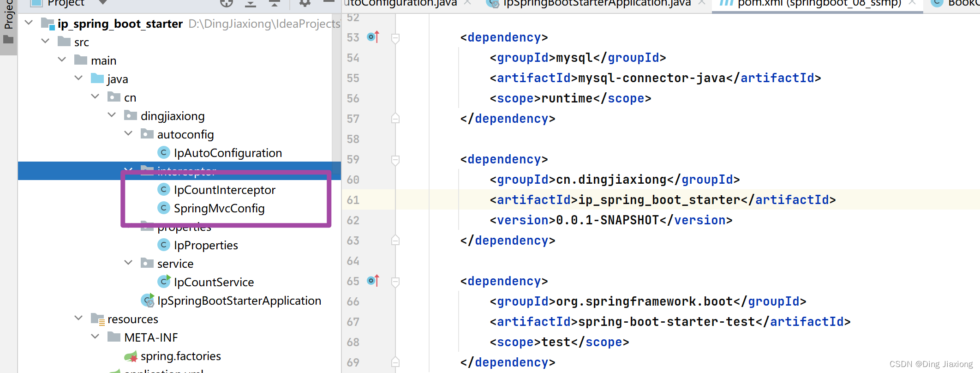
Task: Click the cn package icon
Action: [114, 97]
